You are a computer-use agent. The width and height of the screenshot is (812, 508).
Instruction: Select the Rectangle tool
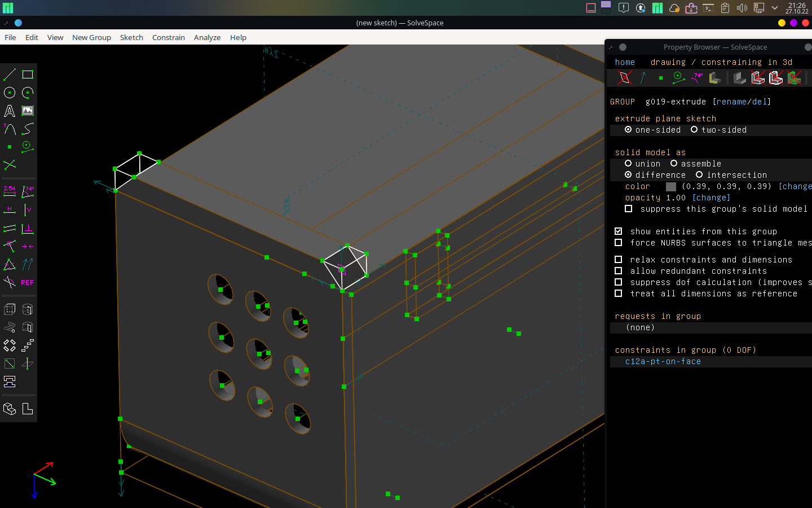(27, 74)
